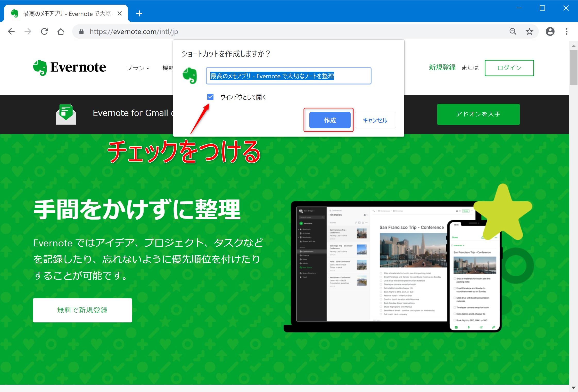Select the Evernote tab in the tab strip
Screen dimensions: 578x392
(66, 13)
